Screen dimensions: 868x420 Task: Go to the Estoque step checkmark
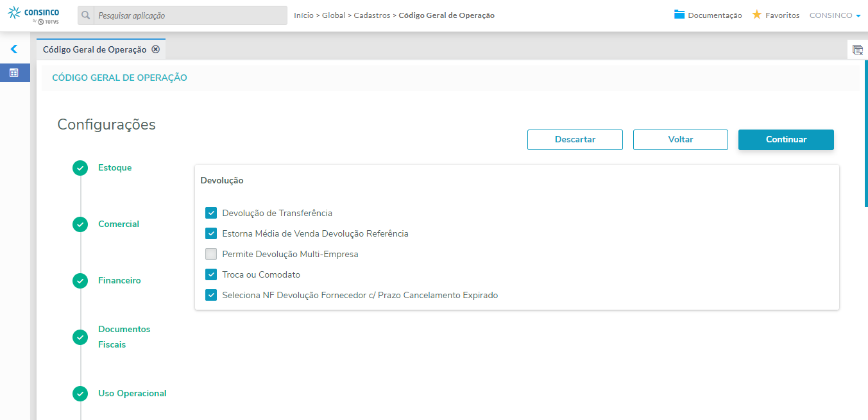point(80,168)
